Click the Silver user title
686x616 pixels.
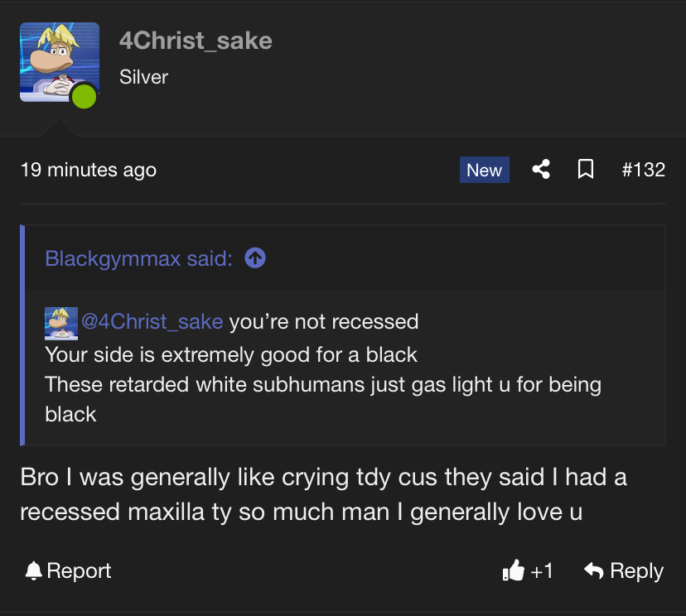[143, 77]
